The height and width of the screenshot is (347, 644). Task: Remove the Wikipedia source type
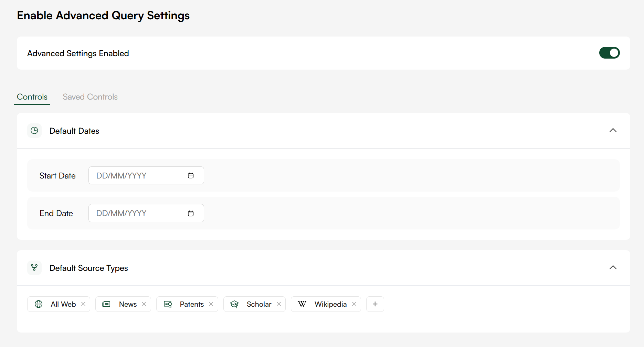[354, 304]
